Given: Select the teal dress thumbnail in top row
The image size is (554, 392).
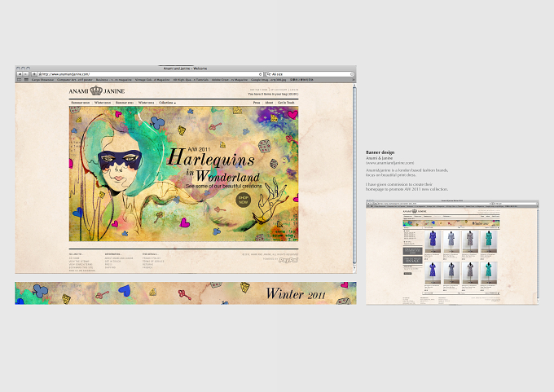Looking at the screenshot, I should pos(489,241).
